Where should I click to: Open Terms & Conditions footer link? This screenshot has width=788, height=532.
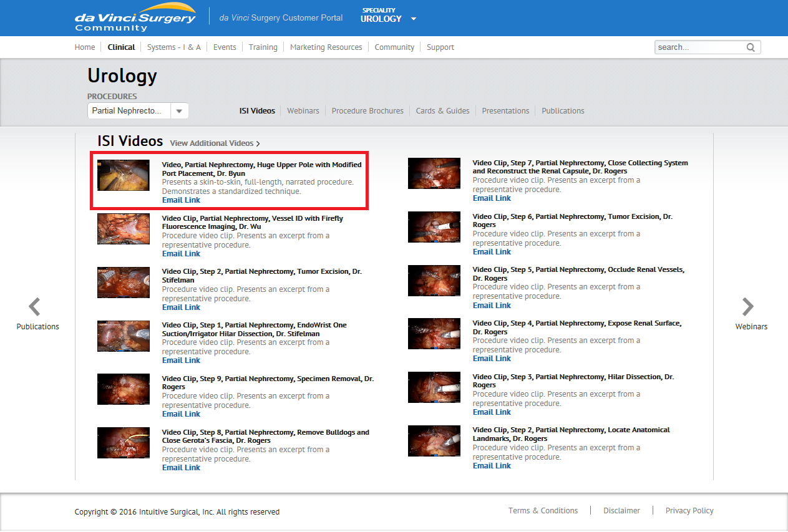tap(543, 511)
